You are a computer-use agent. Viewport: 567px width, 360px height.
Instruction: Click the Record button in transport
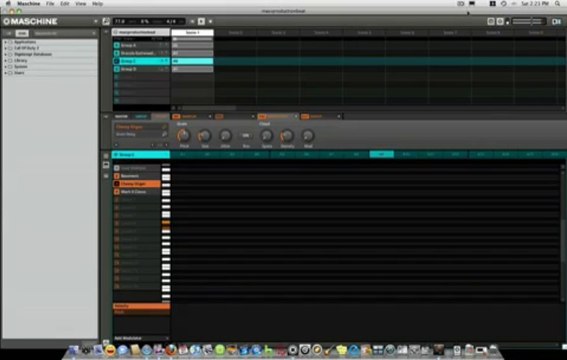click(210, 21)
